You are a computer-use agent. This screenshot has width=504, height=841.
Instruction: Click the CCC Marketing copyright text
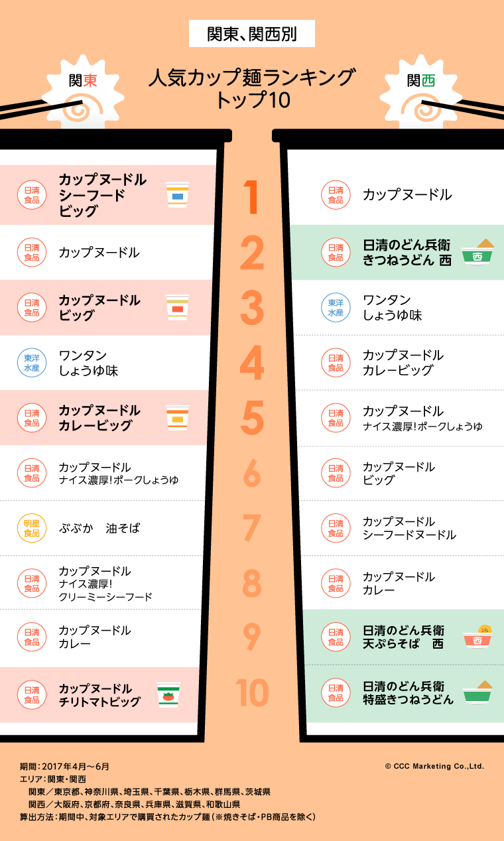[x=434, y=766]
